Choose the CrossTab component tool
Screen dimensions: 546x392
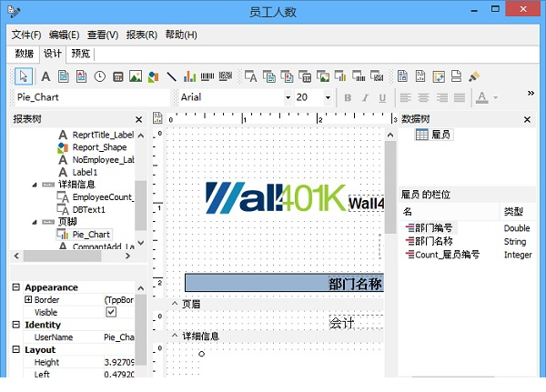tap(439, 76)
